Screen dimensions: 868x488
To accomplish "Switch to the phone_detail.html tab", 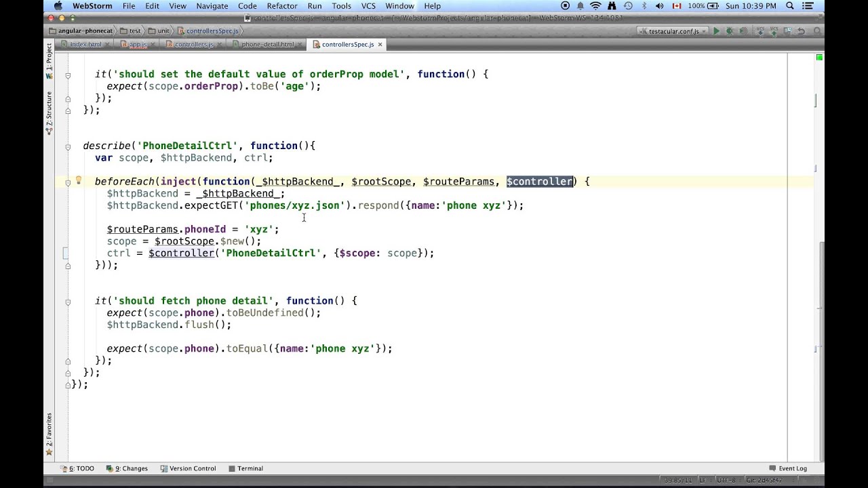I will [x=267, y=45].
